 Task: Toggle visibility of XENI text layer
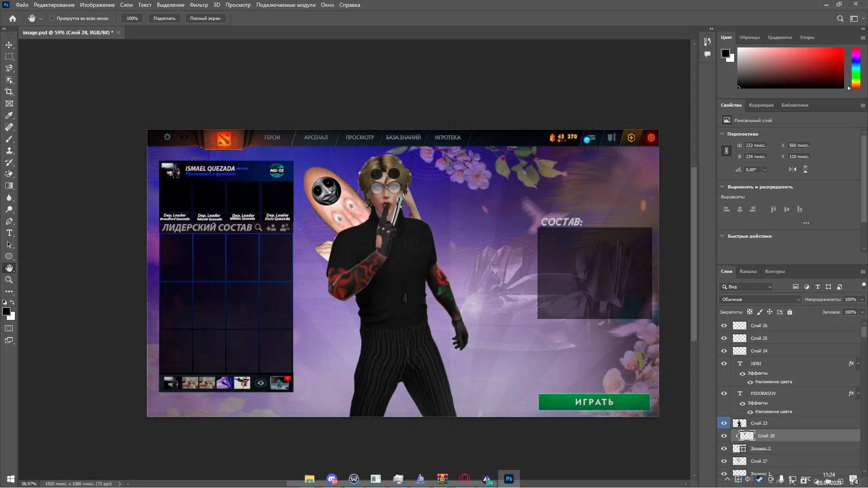coord(724,364)
